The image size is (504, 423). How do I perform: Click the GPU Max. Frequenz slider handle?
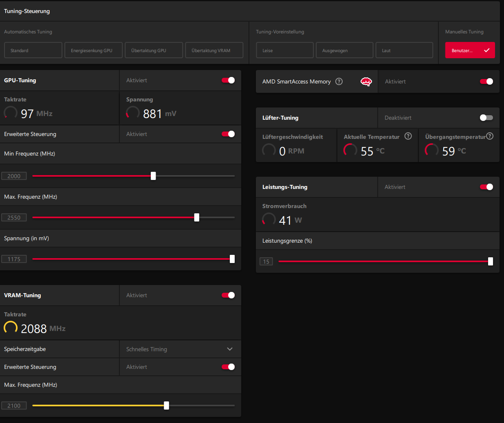(197, 217)
